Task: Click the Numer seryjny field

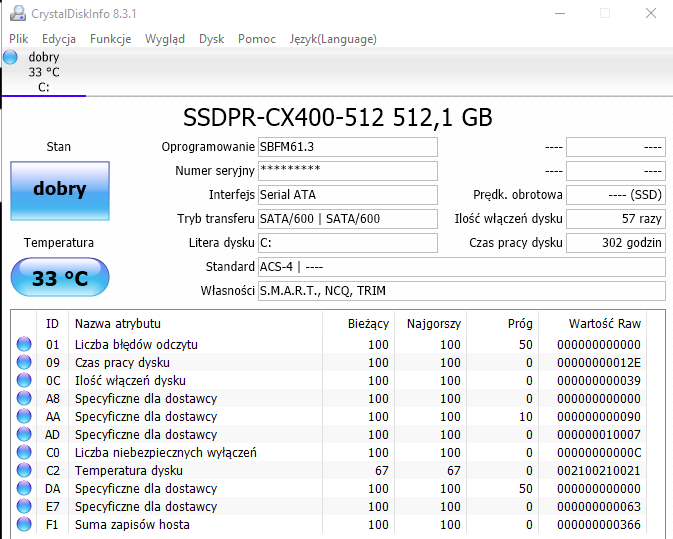Action: (348, 171)
